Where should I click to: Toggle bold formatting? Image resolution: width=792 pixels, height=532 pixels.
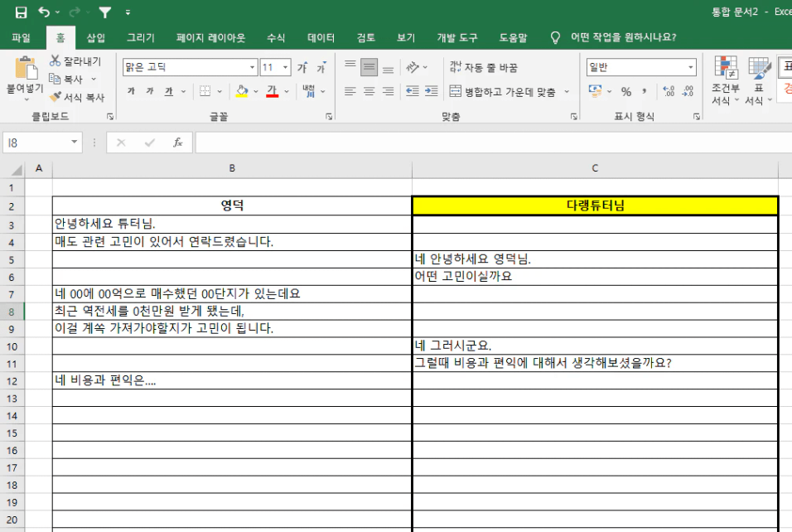point(131,92)
